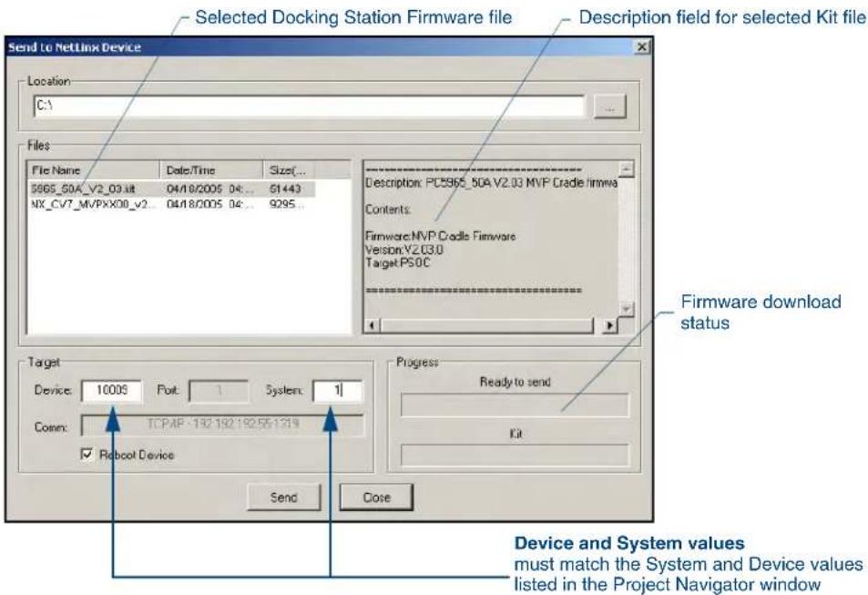Image resolution: width=868 pixels, height=595 pixels.
Task: Close the Send to NetLinx Device dialog
Action: coord(641,47)
